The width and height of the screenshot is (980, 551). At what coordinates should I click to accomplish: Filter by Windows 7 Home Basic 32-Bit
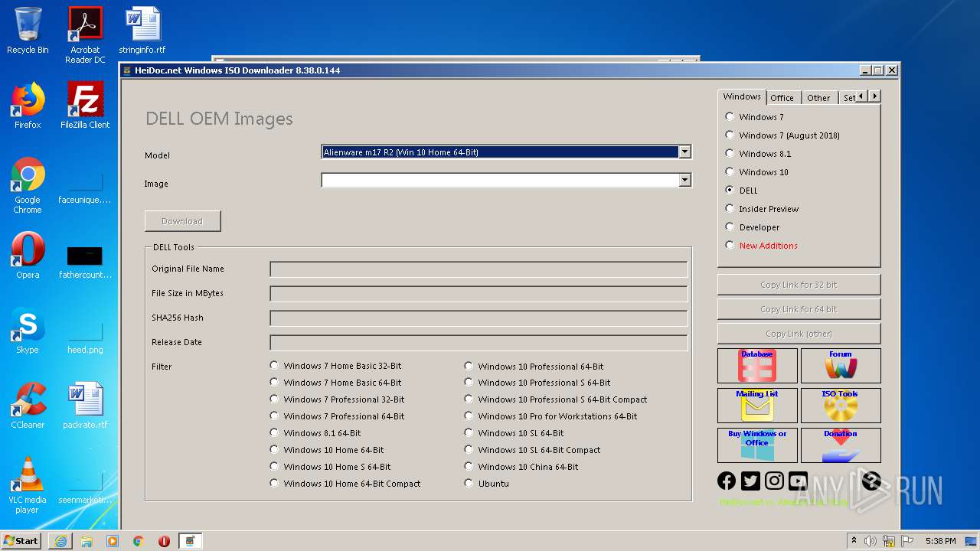coord(335,366)
